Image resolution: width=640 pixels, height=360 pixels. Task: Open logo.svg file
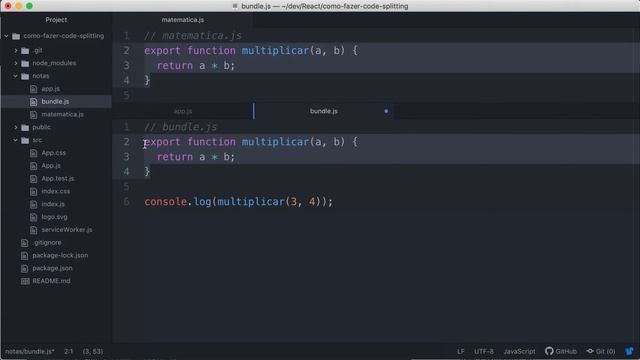(x=54, y=217)
